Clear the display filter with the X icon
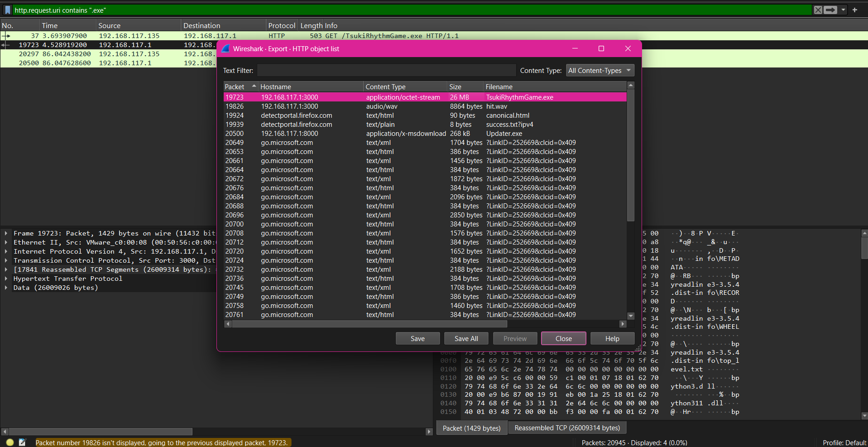The width and height of the screenshot is (868, 447). [818, 10]
